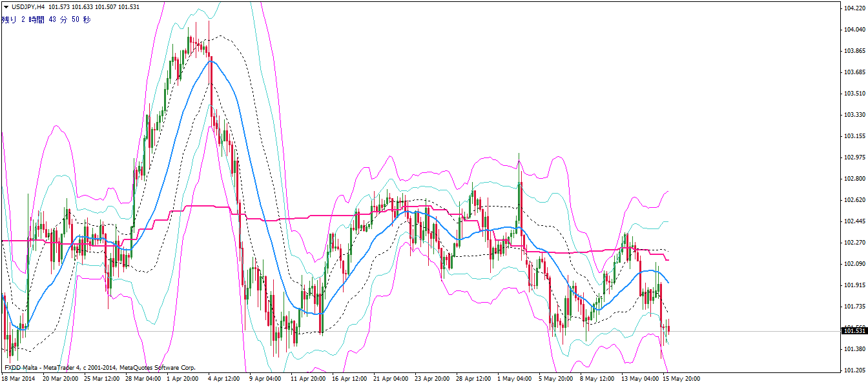Image resolution: width=868 pixels, height=384 pixels.
Task: Click the current price tag 101.531
Action: click(x=854, y=331)
